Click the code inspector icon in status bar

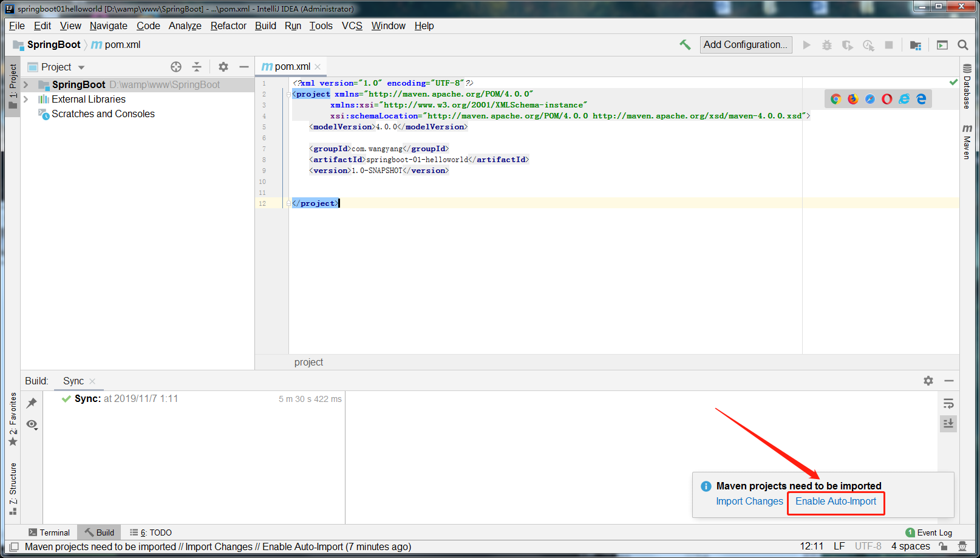(962, 546)
